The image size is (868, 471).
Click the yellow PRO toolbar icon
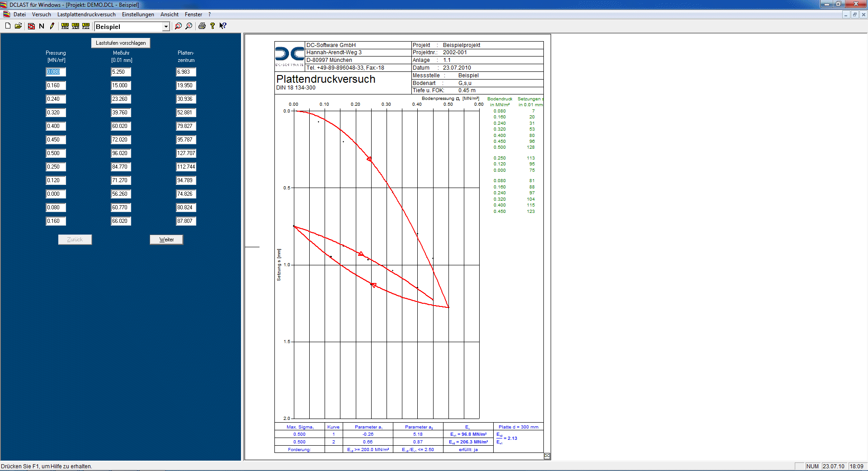65,26
